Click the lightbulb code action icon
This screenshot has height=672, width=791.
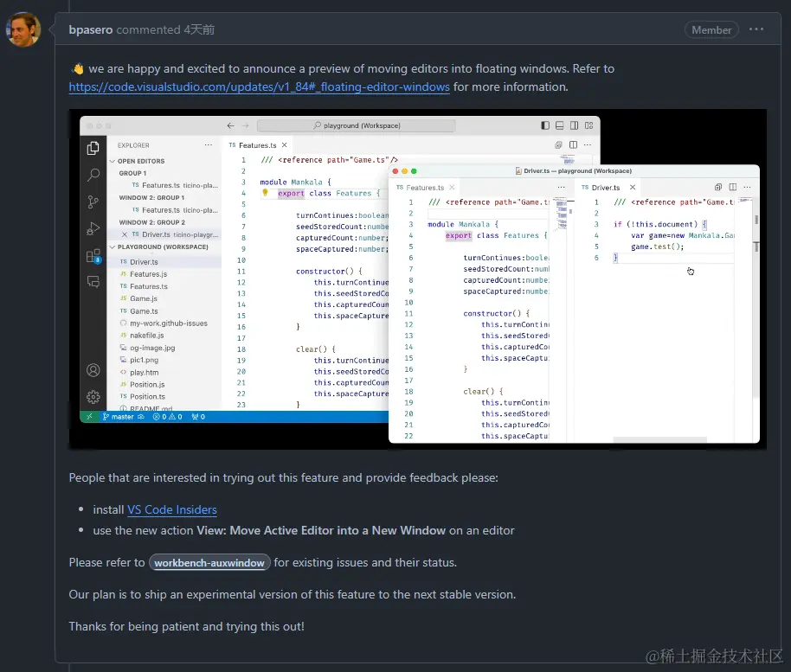(265, 193)
